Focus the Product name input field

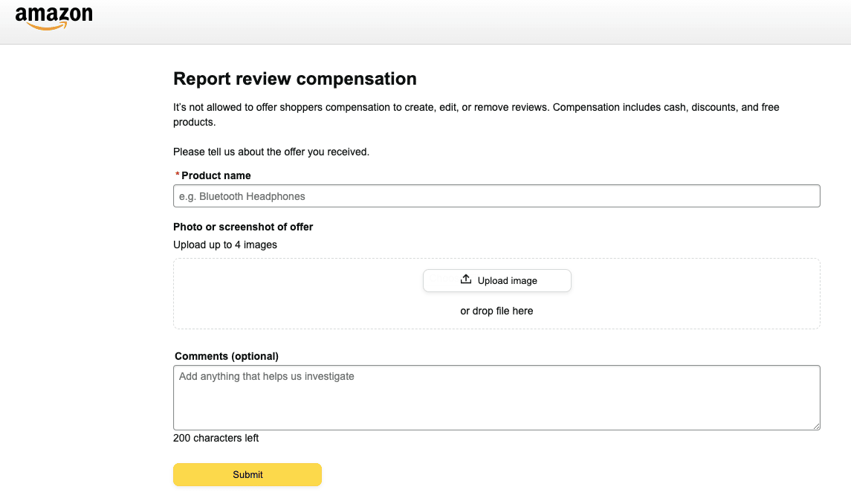pos(496,196)
